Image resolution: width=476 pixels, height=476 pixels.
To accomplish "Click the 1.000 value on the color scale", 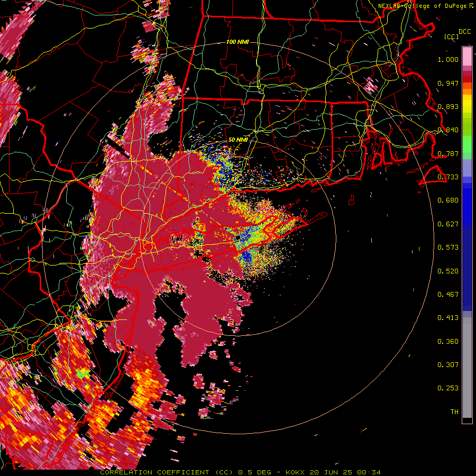I will (448, 59).
